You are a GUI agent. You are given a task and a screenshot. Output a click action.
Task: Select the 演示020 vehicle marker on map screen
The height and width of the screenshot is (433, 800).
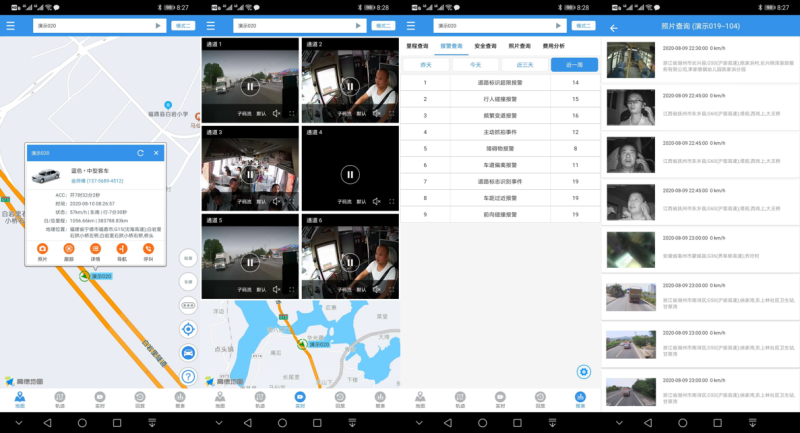click(85, 276)
